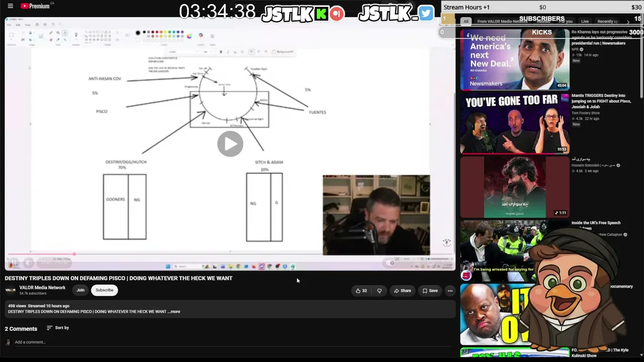Click the NPR channel name

tap(575, 49)
